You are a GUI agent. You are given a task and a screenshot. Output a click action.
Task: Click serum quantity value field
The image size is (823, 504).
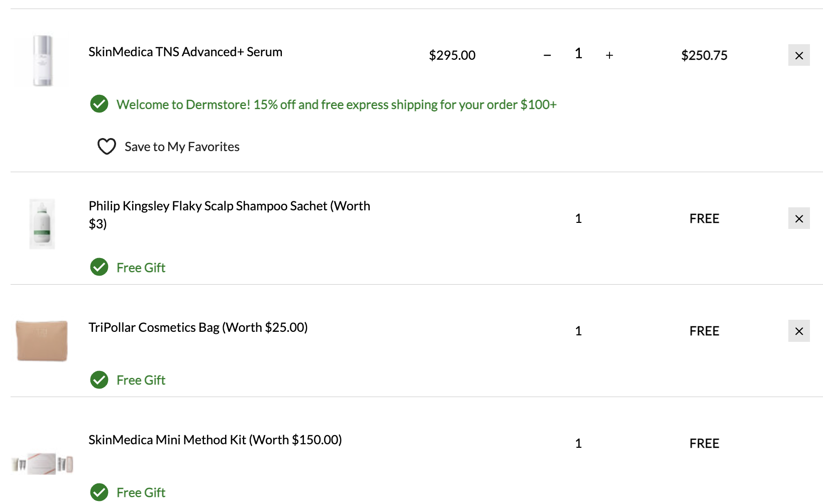(578, 54)
